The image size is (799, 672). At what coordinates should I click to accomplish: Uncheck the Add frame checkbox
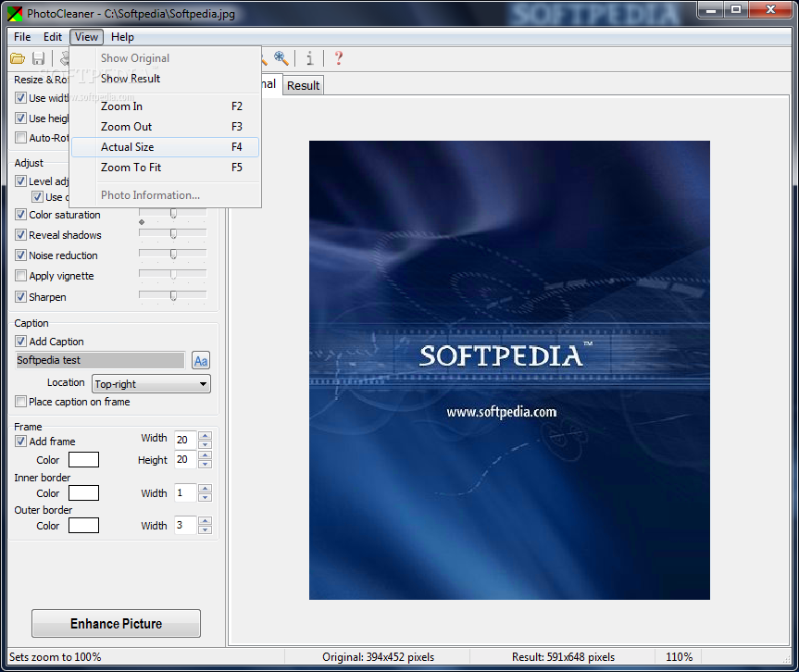click(21, 442)
